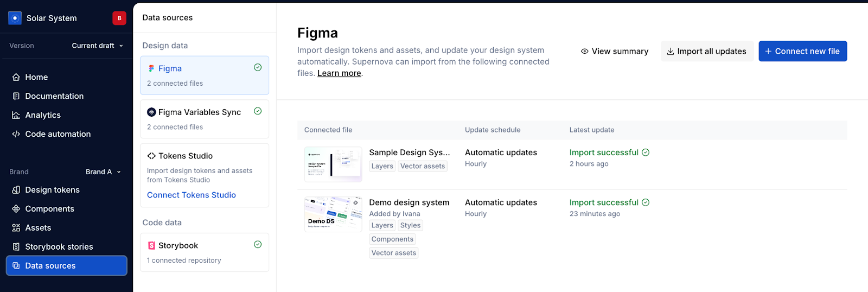Click green check on Storybook card
The image size is (868, 292).
click(x=258, y=244)
